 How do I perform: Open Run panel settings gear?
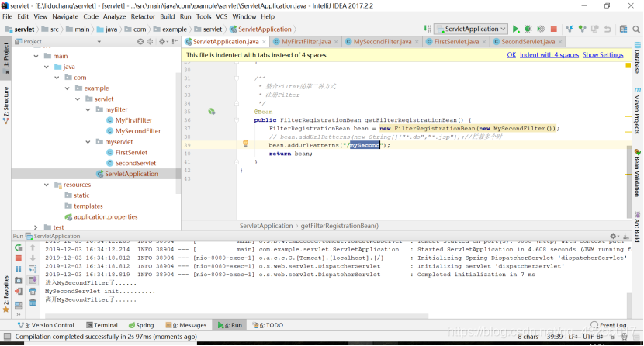pos(614,236)
